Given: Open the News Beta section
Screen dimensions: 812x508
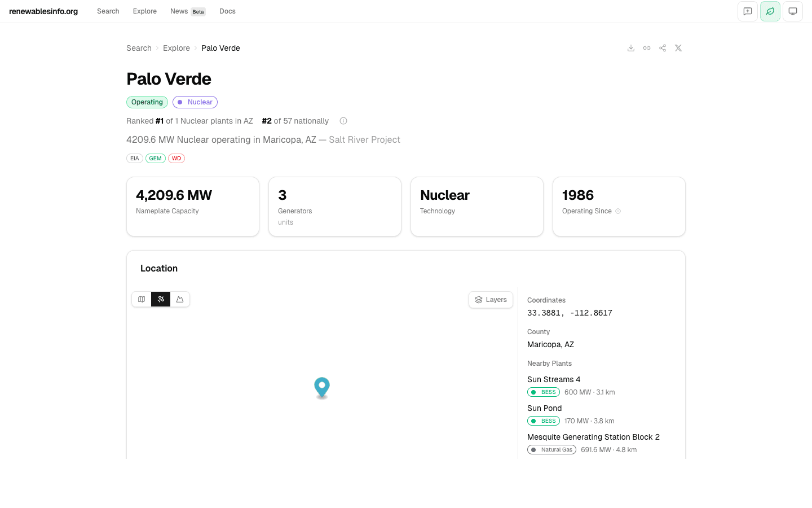Looking at the screenshot, I should click(179, 11).
